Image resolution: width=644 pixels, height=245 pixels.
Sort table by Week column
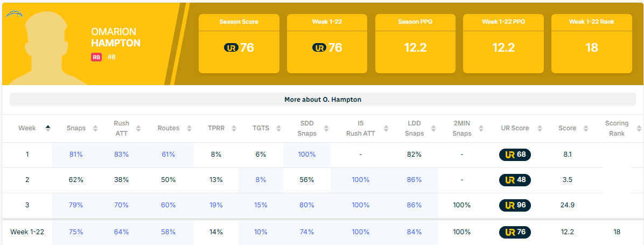[x=48, y=128]
